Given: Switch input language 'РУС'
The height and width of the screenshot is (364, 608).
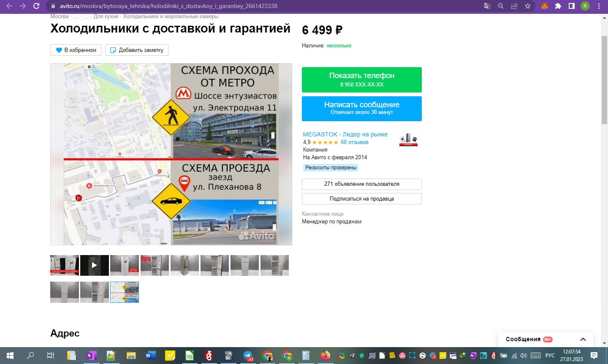Looking at the screenshot, I should (x=550, y=356).
